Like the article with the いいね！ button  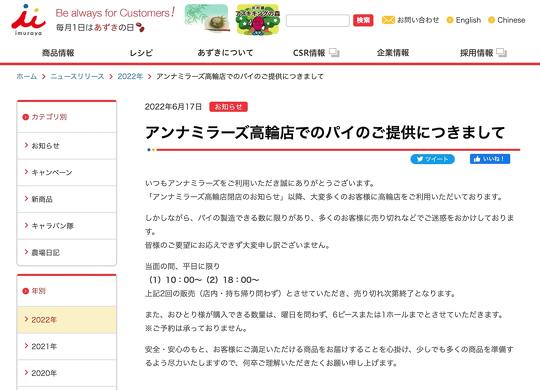490,159
